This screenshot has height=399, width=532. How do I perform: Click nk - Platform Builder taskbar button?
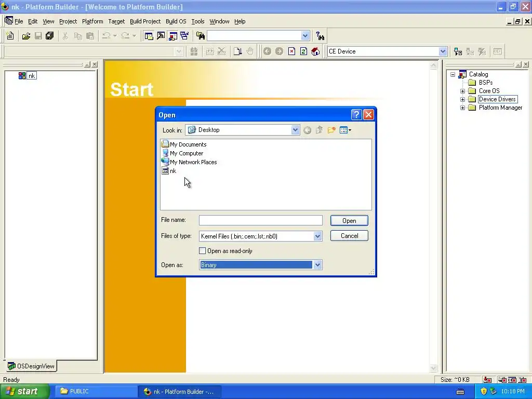[180, 392]
